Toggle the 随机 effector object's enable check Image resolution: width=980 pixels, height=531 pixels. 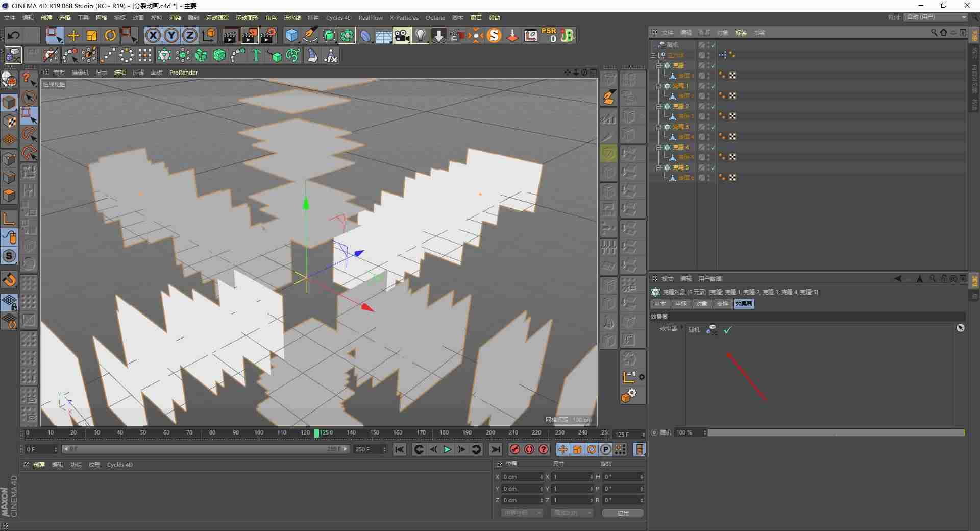point(713,45)
